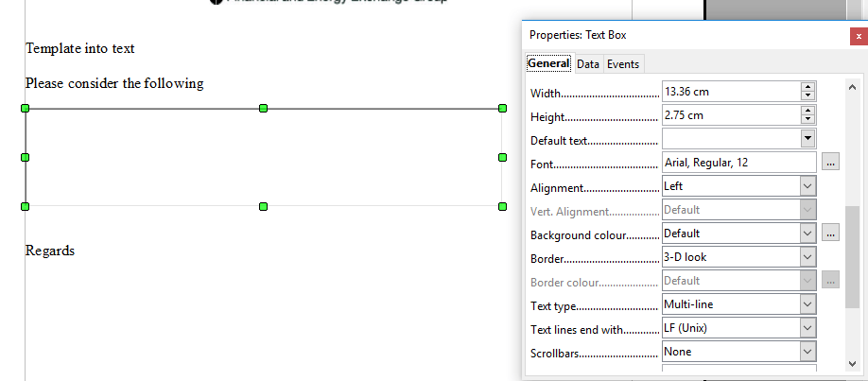Decrease Height value with down spinner arrow
868x381 pixels.
point(807,120)
